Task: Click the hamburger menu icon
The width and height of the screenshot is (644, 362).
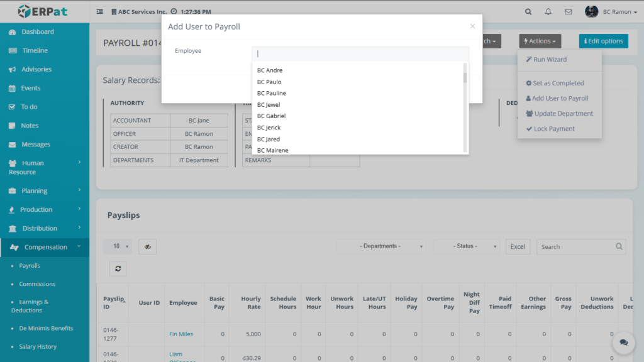Action: coord(100,11)
